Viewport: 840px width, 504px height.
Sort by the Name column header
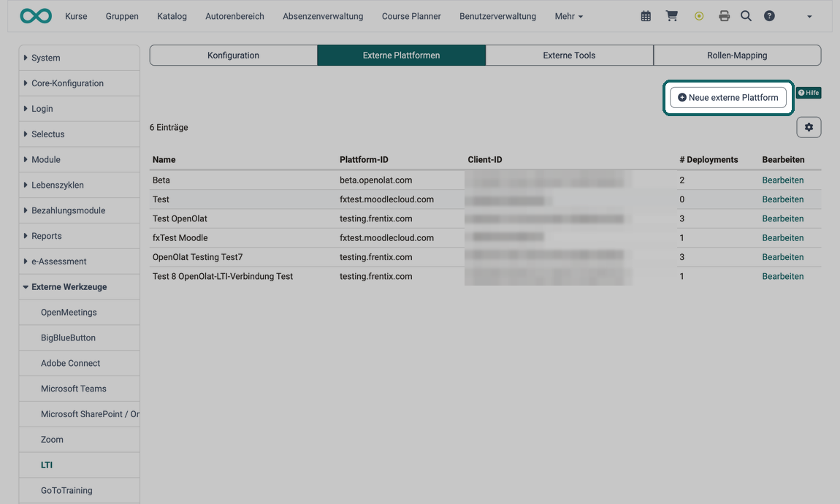pyautogui.click(x=164, y=160)
